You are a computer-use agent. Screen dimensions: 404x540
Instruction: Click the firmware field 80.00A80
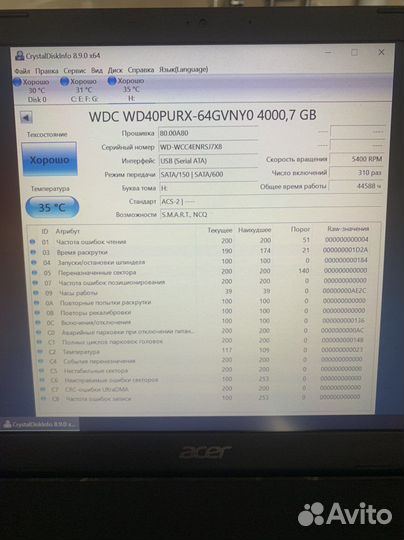tap(208, 133)
